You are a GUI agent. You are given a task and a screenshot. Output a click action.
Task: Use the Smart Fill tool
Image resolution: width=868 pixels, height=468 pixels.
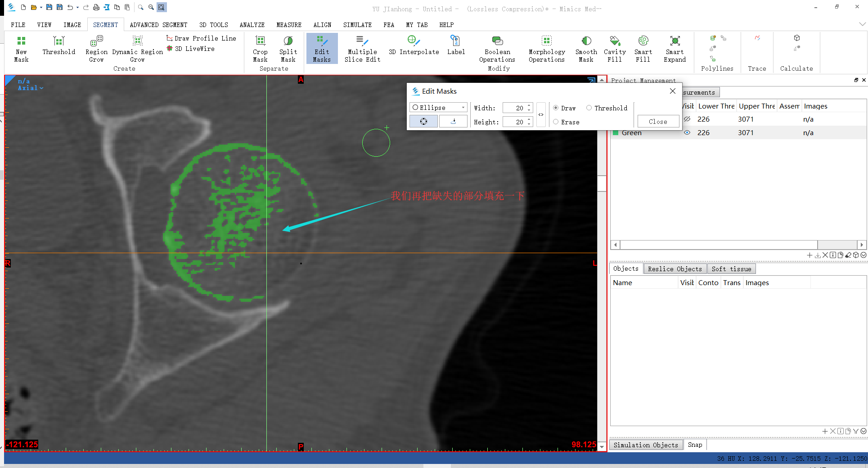[x=643, y=49]
